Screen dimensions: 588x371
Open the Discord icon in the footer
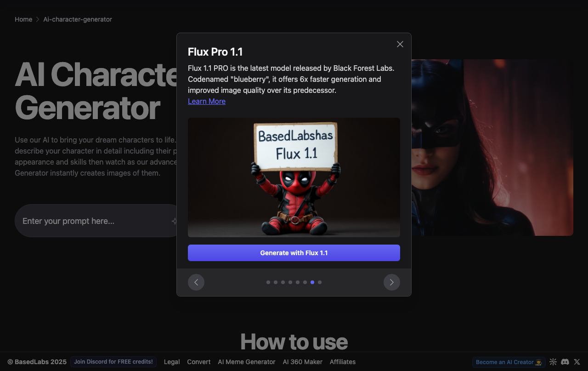pos(565,362)
